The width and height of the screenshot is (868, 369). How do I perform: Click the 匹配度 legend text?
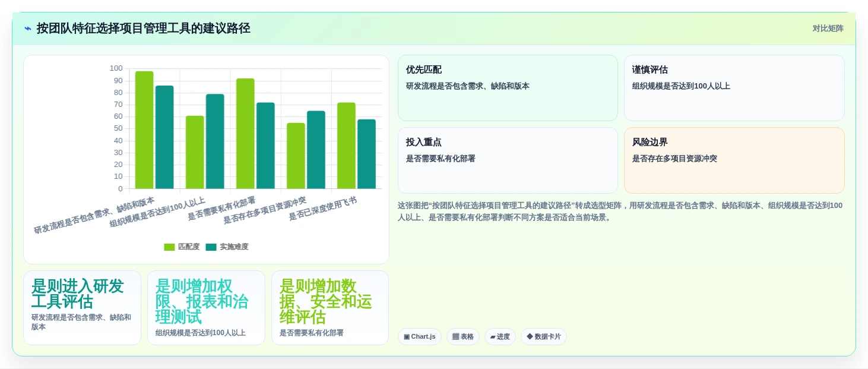(x=189, y=247)
